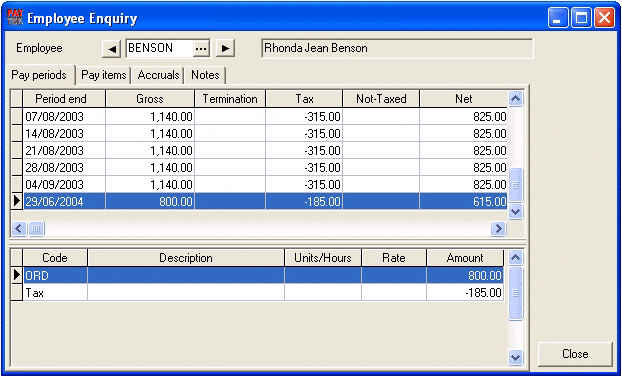Close window with red X button

(x=605, y=18)
